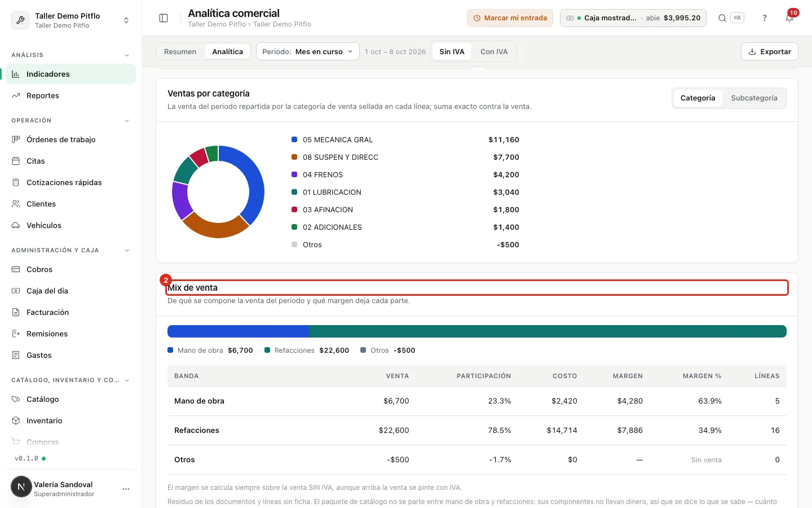Select the Analítica tab
812x508 pixels.
tap(228, 51)
